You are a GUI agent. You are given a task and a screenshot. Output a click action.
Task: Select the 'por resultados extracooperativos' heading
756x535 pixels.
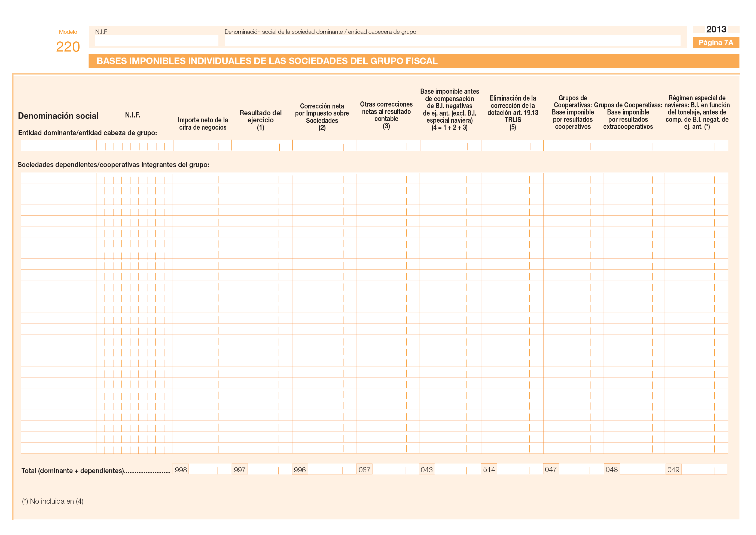(x=628, y=116)
